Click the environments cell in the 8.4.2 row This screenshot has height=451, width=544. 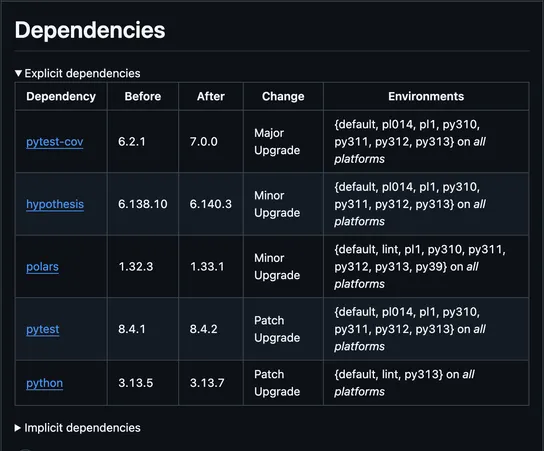(426, 329)
